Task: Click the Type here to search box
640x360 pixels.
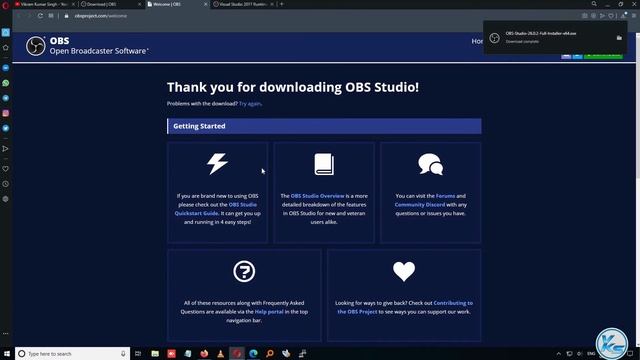Action: [73, 353]
